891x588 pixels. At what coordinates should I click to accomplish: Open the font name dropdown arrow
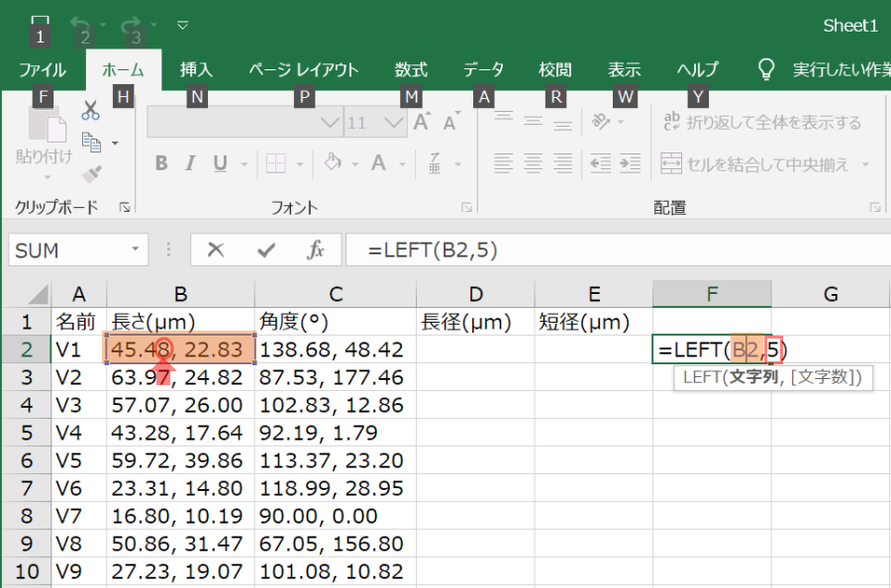pos(329,122)
